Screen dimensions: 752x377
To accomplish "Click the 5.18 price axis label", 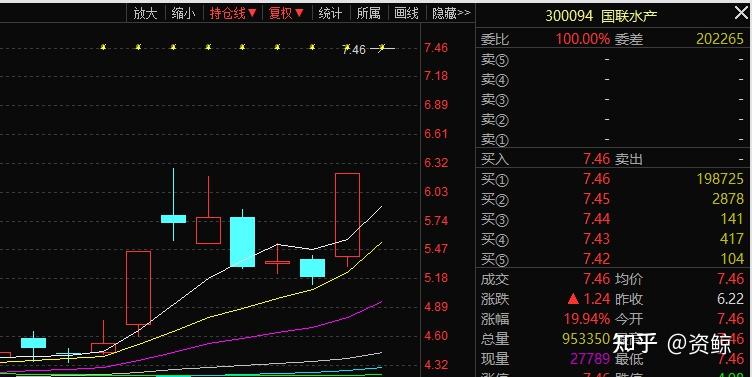I will pos(436,278).
